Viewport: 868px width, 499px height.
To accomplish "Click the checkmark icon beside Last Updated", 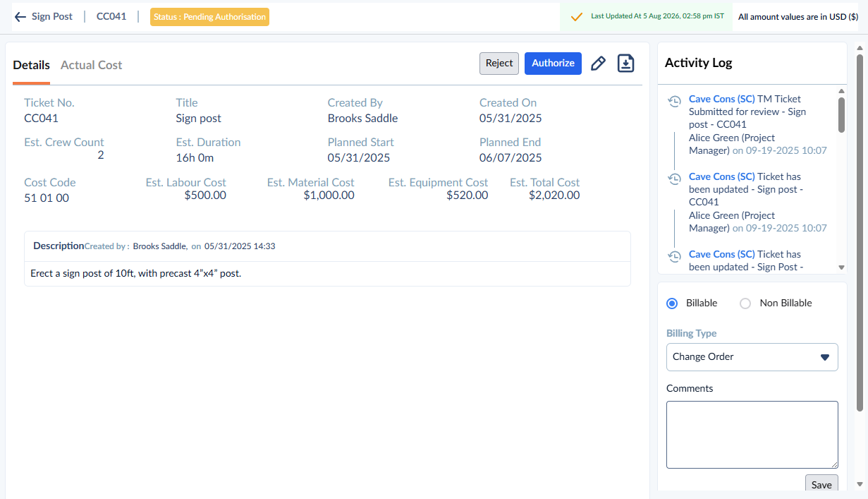I will [x=576, y=16].
